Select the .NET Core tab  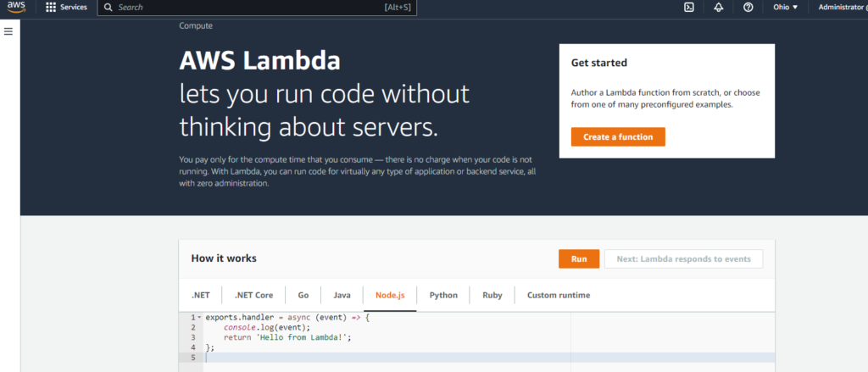[253, 295]
